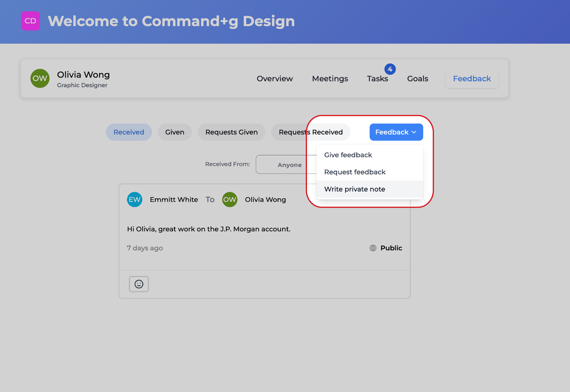The image size is (570, 392).
Task: Choose Request feedback menu option
Action: (x=355, y=172)
